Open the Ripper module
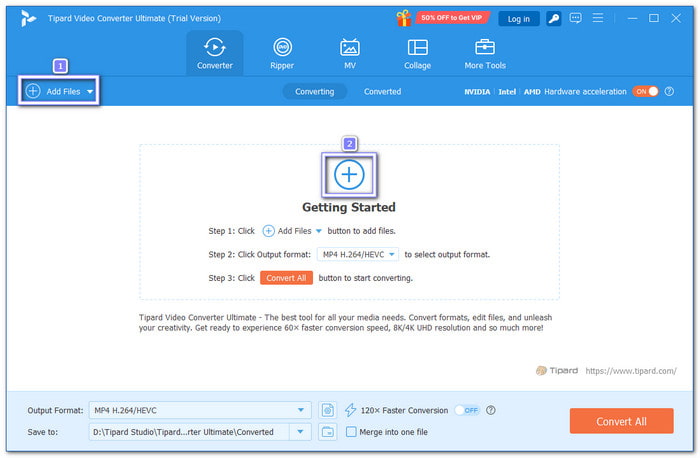Screen dimensions: 700x458 [x=283, y=53]
